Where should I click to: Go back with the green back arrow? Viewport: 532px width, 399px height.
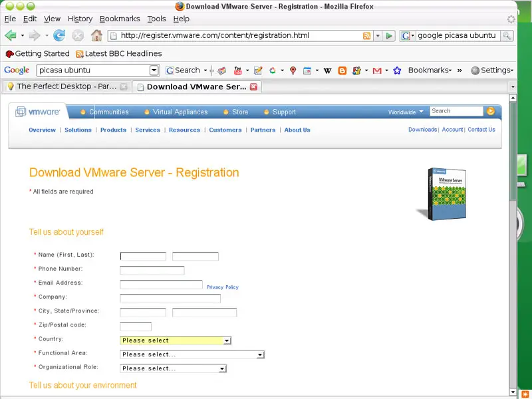tap(11, 35)
